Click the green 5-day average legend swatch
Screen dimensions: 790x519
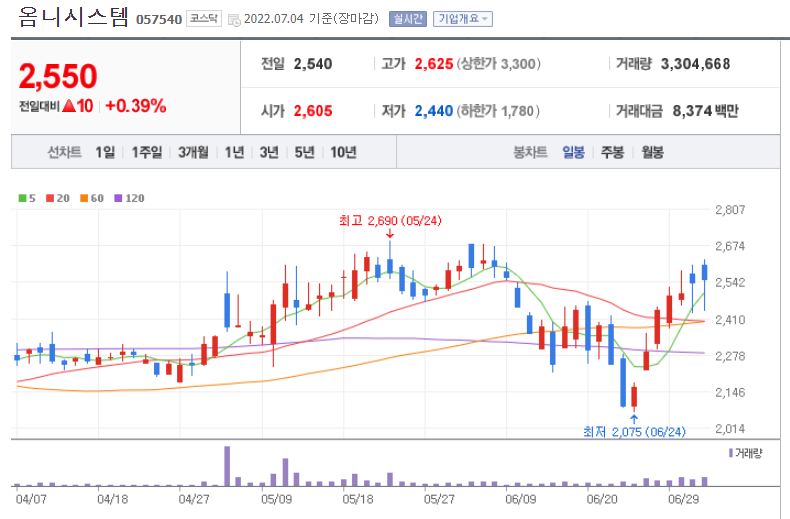[x=22, y=198]
